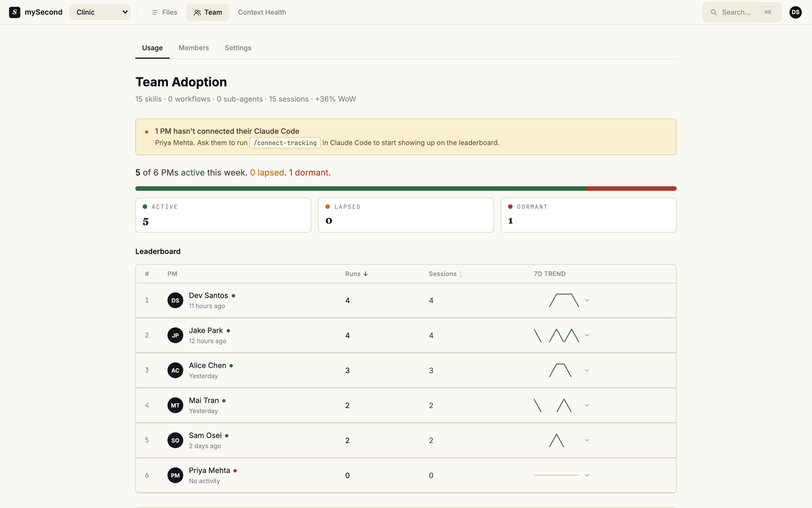Click "11 hours ago" under Dev Santos
Screen dimensions: 812x508
click(207, 306)
